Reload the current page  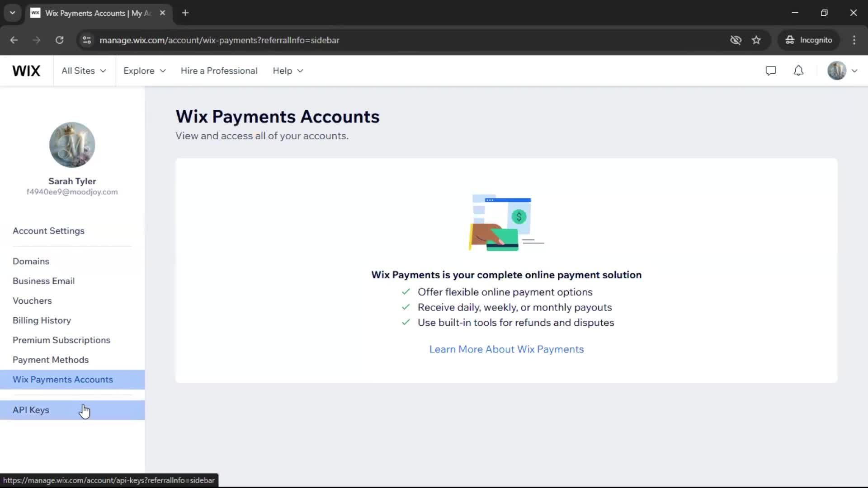[59, 40]
